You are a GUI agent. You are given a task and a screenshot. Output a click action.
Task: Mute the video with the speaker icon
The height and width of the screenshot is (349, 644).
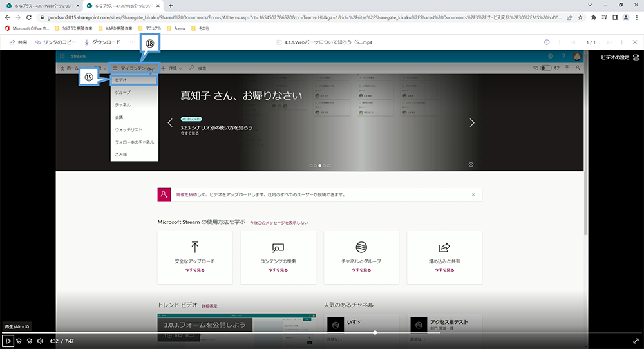[x=40, y=341]
